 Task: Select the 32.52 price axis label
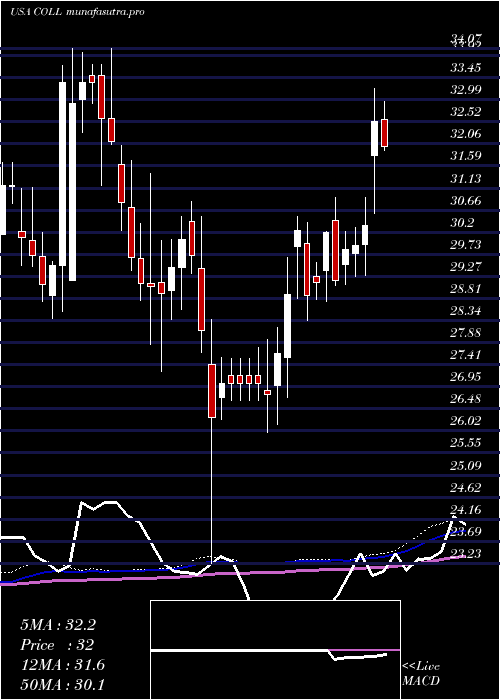click(466, 112)
